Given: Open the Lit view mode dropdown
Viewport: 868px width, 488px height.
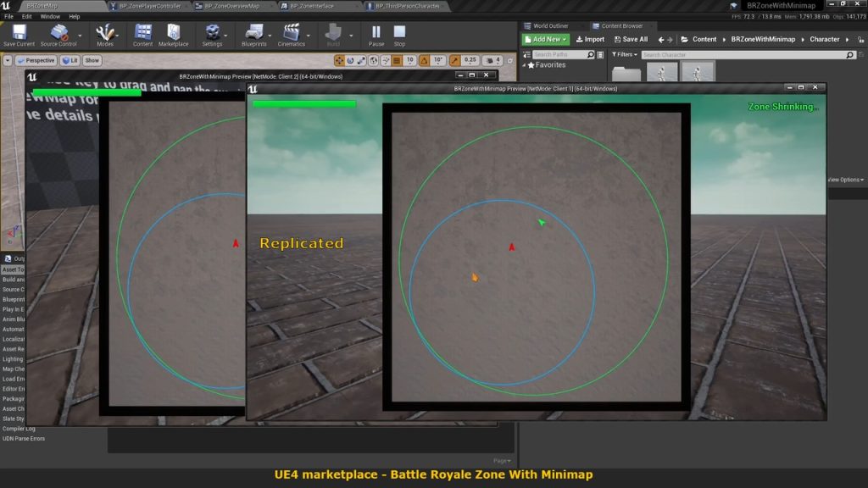Looking at the screenshot, I should pos(70,61).
